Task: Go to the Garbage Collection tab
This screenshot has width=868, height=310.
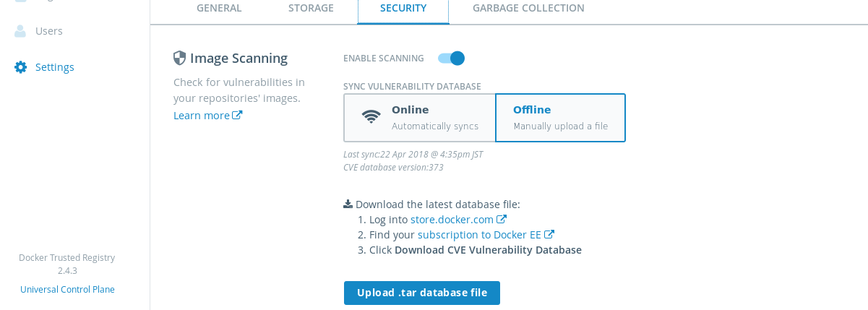Action: pos(528,9)
